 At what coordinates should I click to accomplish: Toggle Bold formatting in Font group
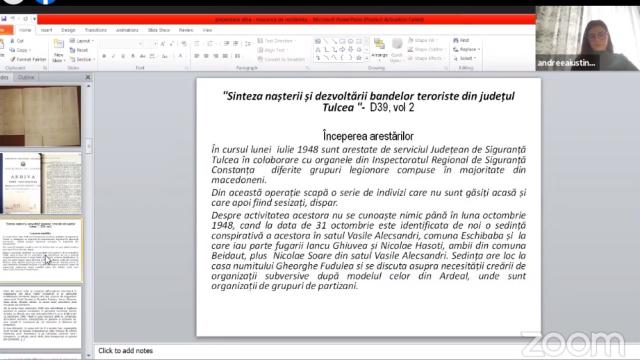coord(104,56)
